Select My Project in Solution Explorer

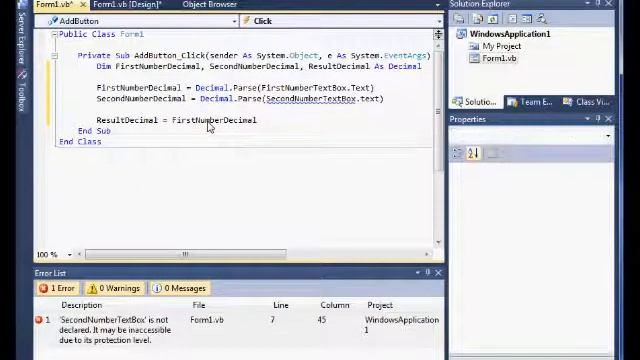pyautogui.click(x=502, y=46)
